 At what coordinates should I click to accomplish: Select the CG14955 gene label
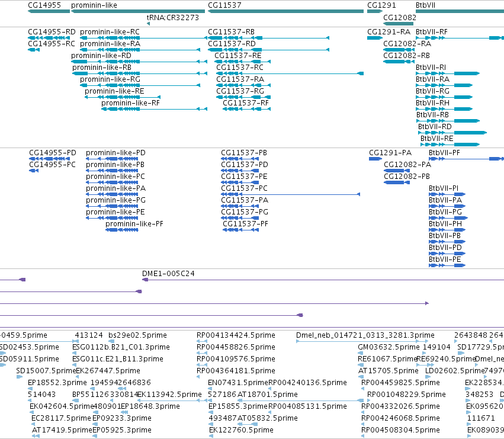click(44, 5)
